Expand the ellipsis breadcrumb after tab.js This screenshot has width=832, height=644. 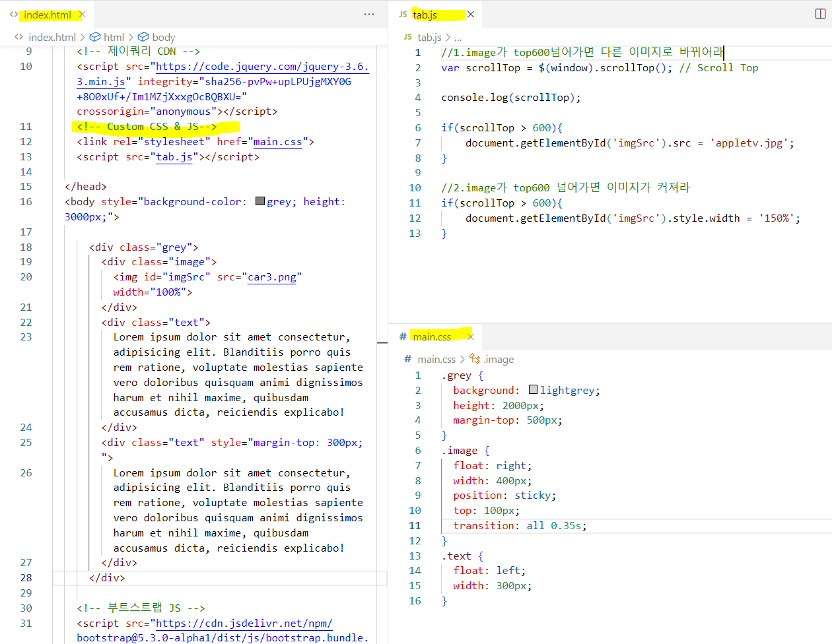point(458,37)
